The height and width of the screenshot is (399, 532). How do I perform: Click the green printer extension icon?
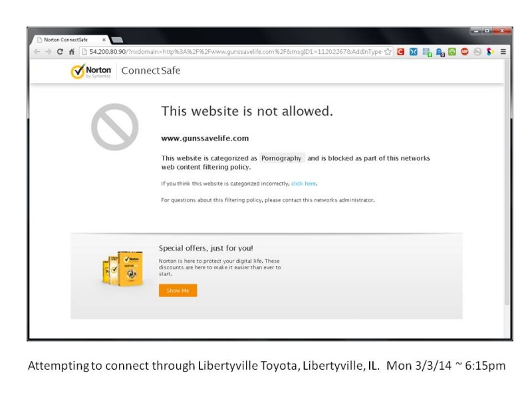tap(452, 51)
